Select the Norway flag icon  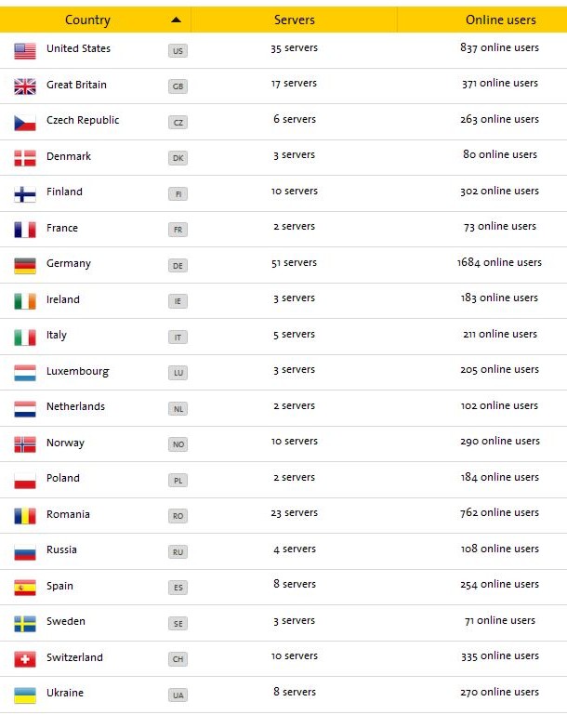pos(25,444)
